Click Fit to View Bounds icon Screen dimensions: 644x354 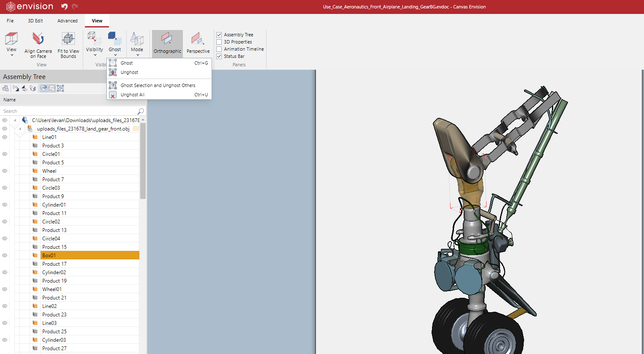[68, 39]
